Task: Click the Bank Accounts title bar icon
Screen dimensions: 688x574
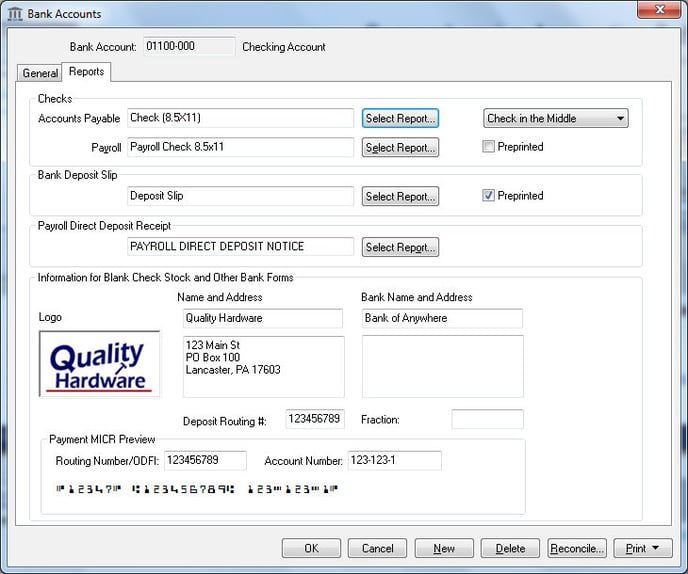Action: click(x=15, y=14)
